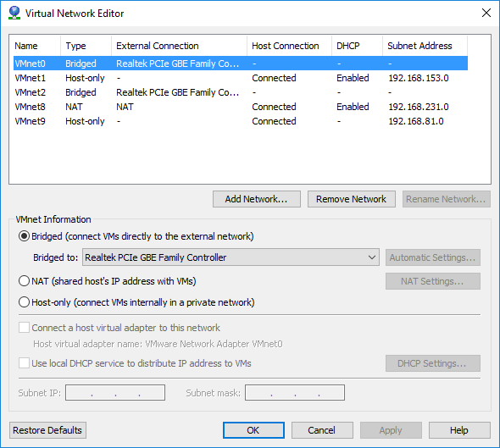Screen dimensions: 500x448
Task: Click Host-only type cell for VMnet1
Action: click(x=85, y=78)
